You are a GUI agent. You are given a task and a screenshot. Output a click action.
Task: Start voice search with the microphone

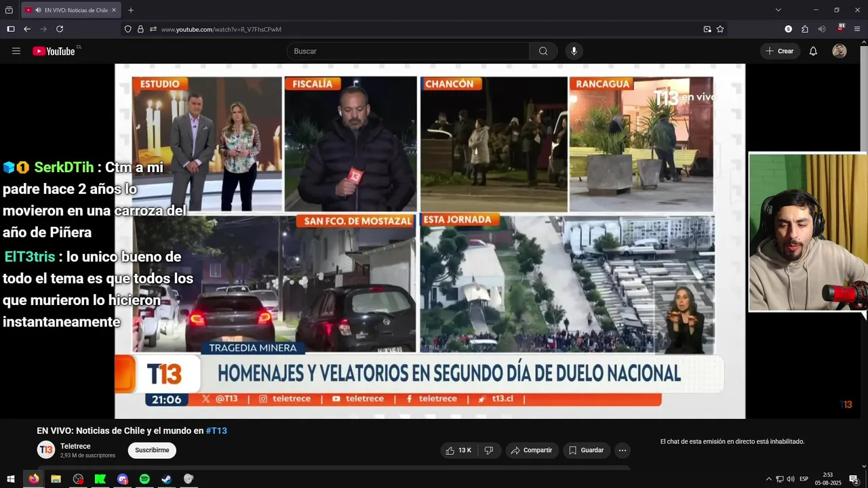574,51
